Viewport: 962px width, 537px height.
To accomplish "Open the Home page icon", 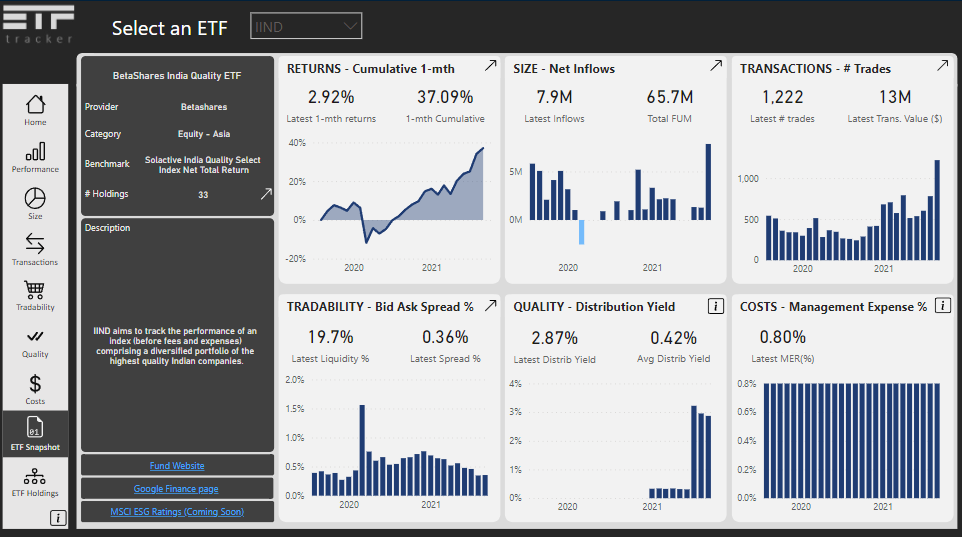I will click(35, 104).
